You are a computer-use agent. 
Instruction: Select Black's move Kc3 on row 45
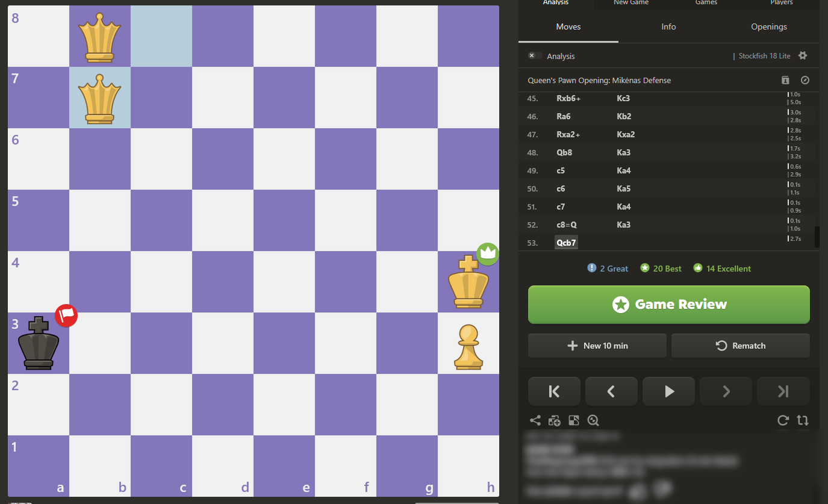623,98
